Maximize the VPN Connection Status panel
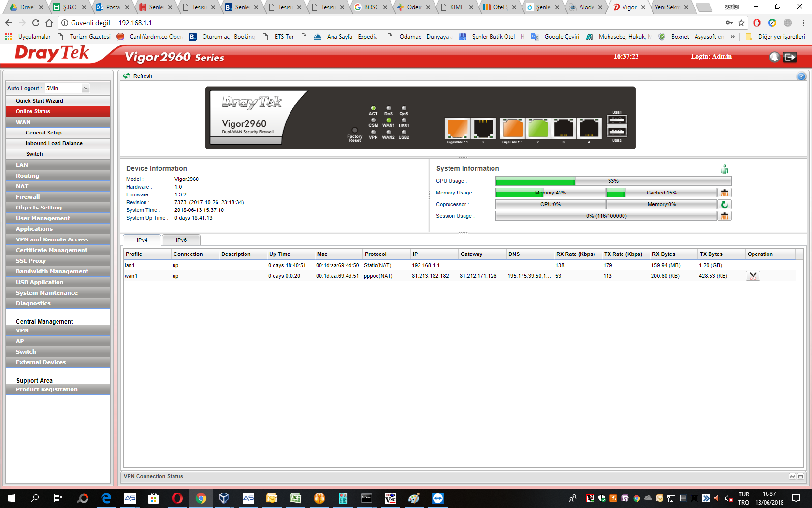 click(800, 477)
